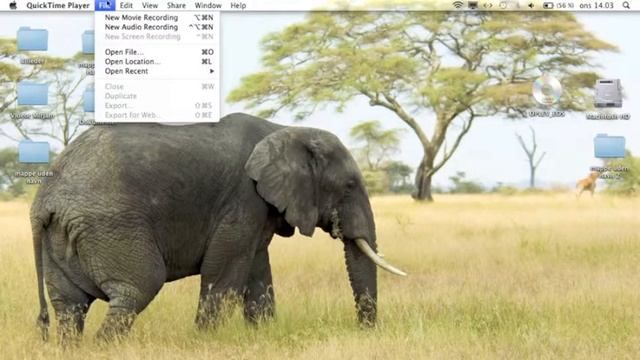
Task: Open the display mirroring status icon
Action: 473,5
